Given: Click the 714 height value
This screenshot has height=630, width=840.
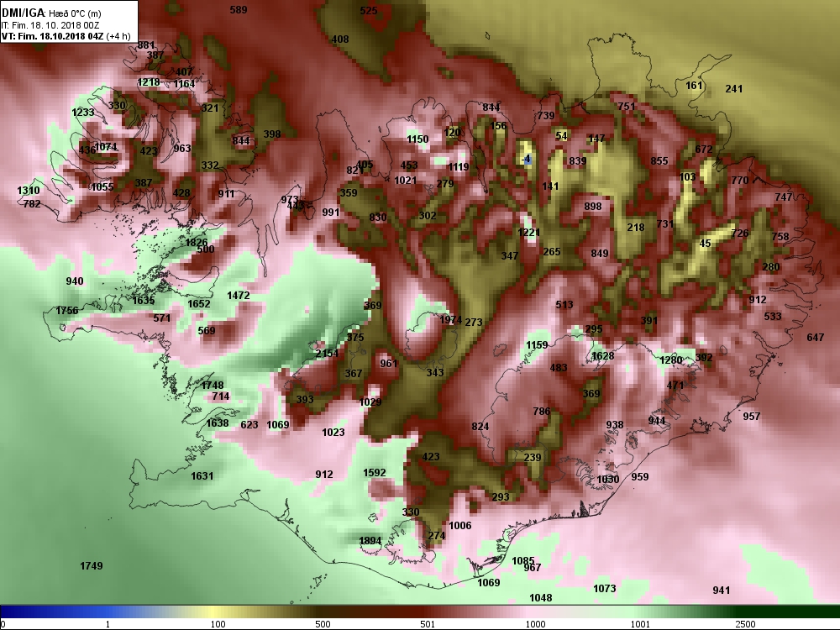Looking at the screenshot, I should tap(221, 396).
